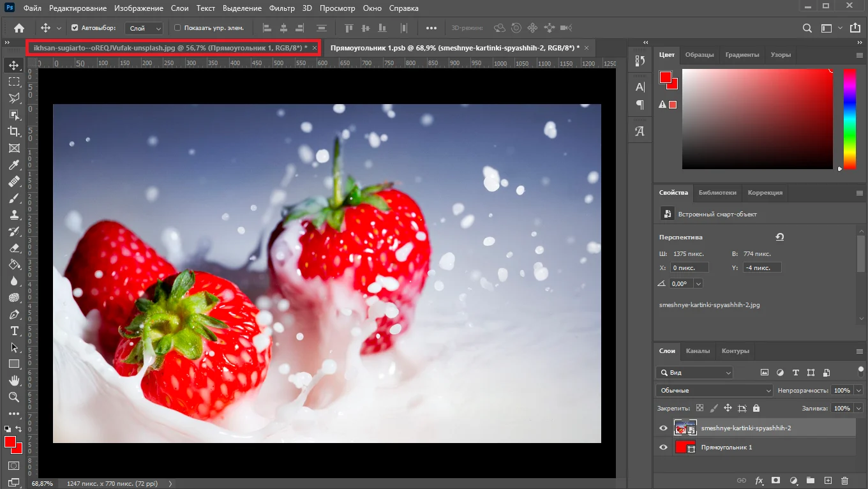868x489 pixels.
Task: Switch to Прямоугольник 1.psb document tab
Action: (x=454, y=48)
